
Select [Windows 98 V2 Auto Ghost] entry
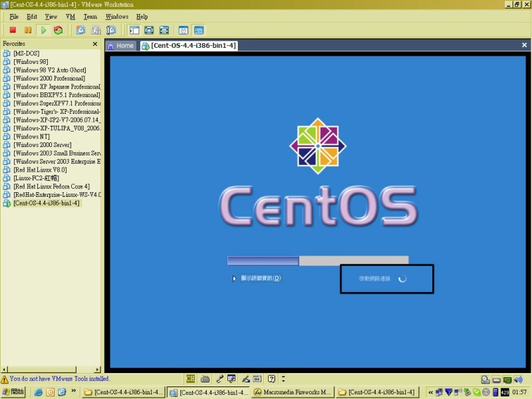coord(49,70)
